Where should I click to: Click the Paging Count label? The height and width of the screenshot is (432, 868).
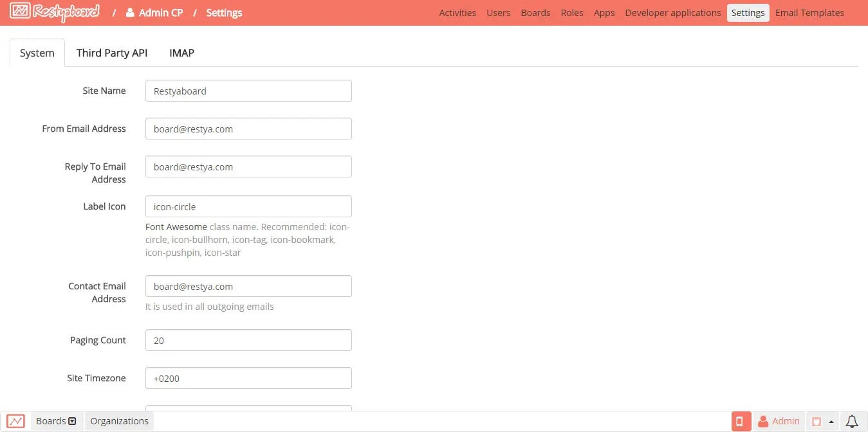tap(98, 340)
